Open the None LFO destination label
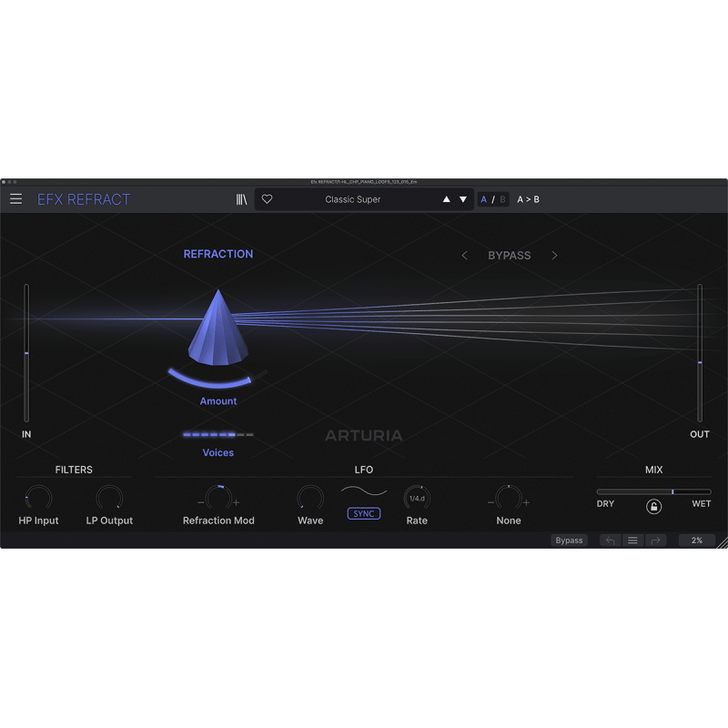Image resolution: width=728 pixels, height=728 pixels. tap(509, 521)
